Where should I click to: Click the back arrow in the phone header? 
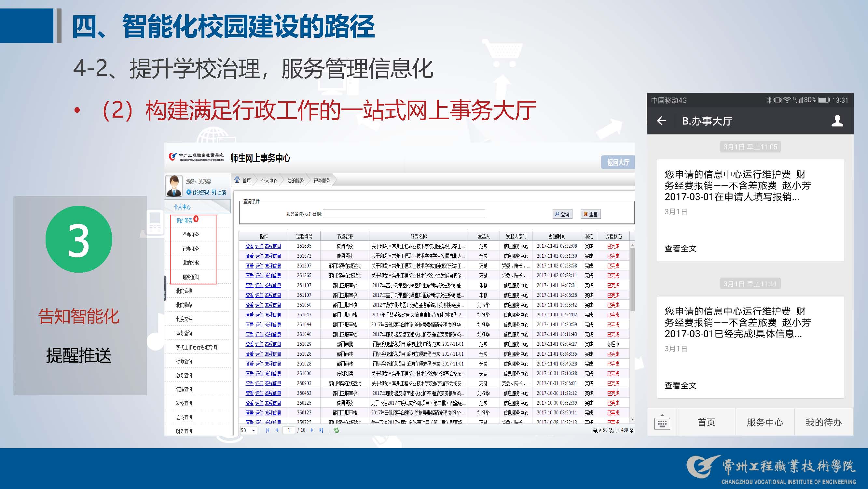pos(661,121)
